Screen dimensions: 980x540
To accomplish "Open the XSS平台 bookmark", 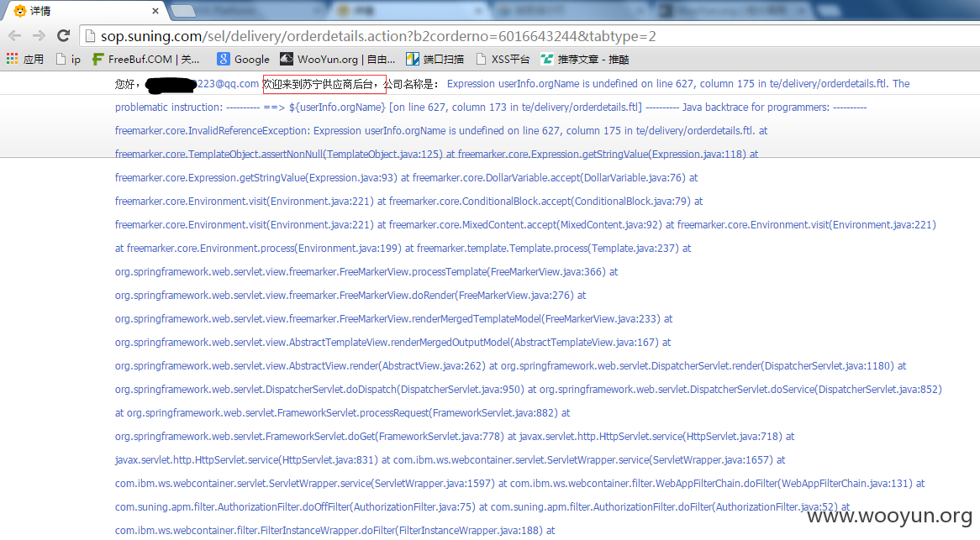I will pyautogui.click(x=503, y=60).
